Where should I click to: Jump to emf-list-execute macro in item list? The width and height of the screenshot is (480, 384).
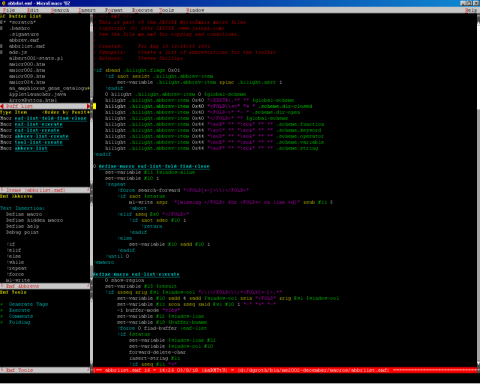pos(39,124)
